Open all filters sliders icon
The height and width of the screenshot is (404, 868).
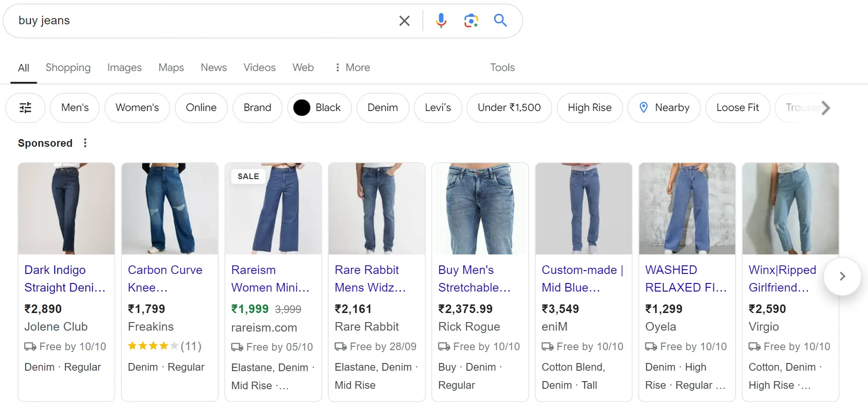click(25, 108)
